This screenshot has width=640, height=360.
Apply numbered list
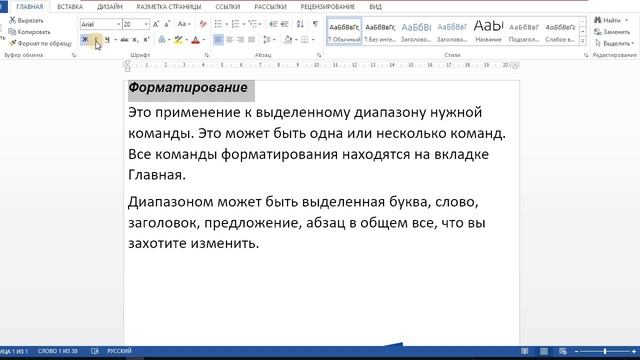click(235, 24)
